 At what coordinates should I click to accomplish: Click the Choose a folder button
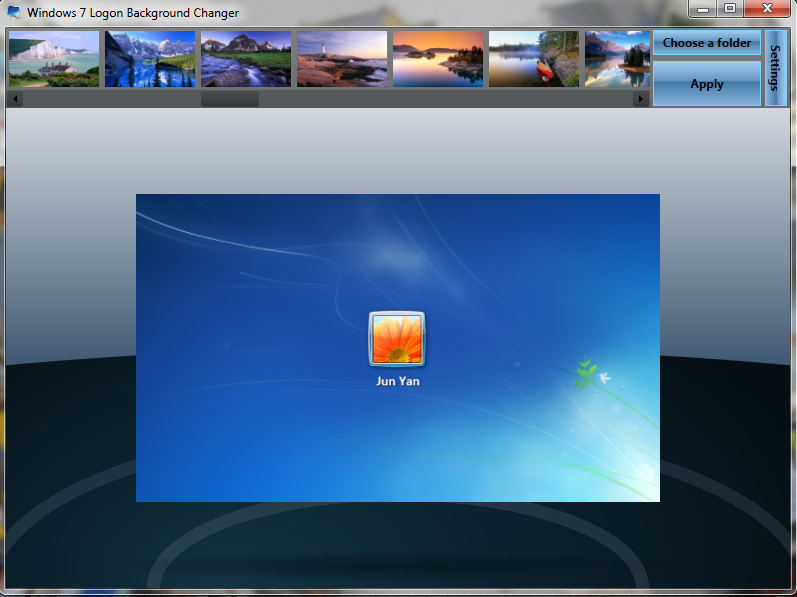(x=707, y=43)
